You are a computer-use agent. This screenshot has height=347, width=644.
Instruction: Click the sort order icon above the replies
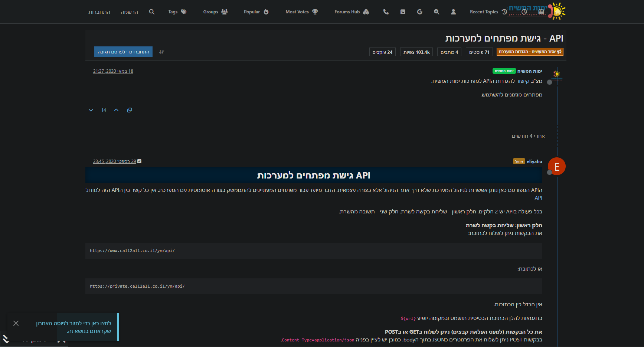click(x=161, y=52)
